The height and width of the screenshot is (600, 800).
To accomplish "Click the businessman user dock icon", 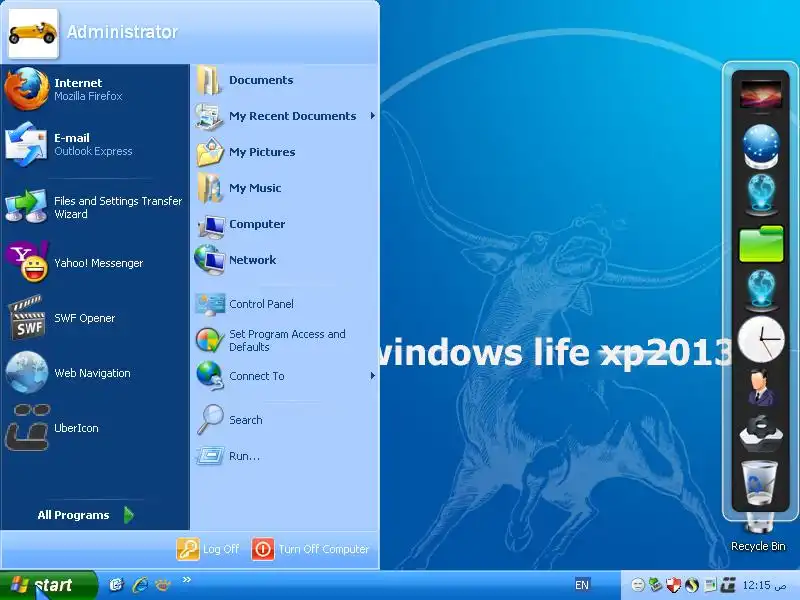I will pyautogui.click(x=761, y=388).
